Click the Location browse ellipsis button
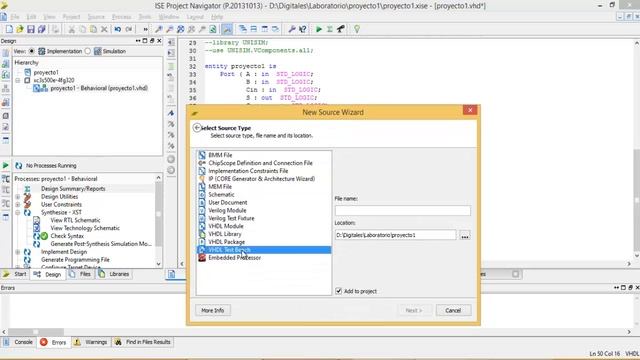640x360 pixels. pos(464,235)
